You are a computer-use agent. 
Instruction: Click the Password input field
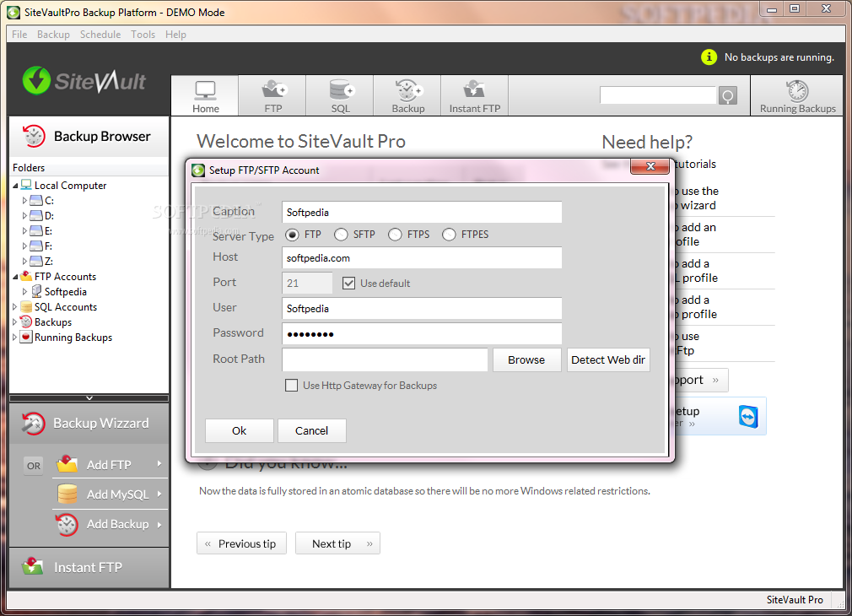(x=422, y=334)
